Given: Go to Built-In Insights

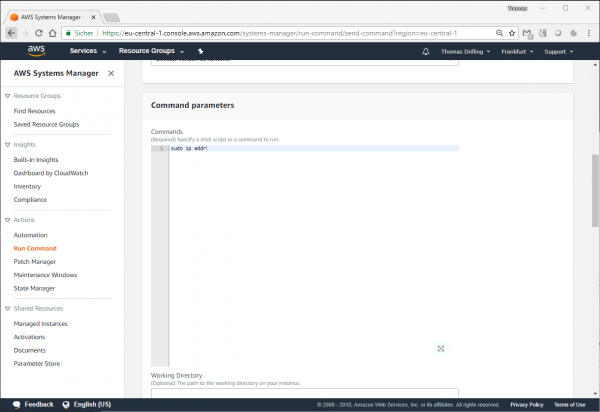Looking at the screenshot, I should 36,160.
